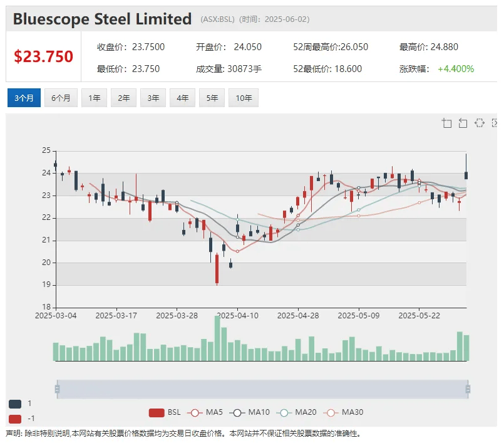The image size is (504, 443).
Task: Click the zoom restore back-arrow icon
Action: 463,123
